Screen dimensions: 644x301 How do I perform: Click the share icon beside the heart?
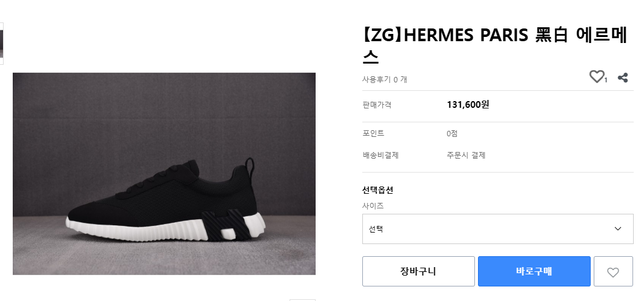coord(622,78)
